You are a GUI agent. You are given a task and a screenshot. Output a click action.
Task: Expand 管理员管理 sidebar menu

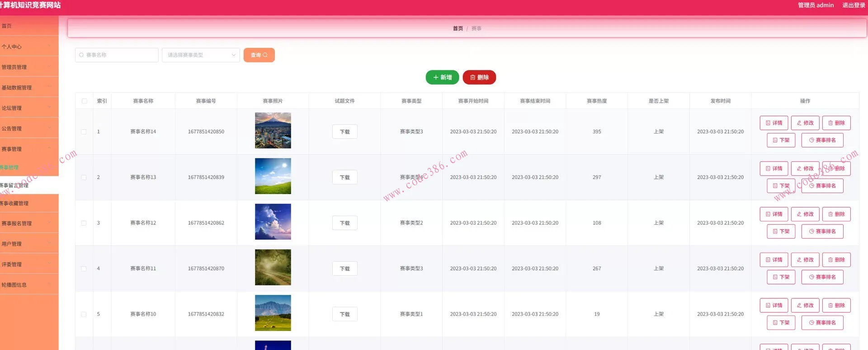pos(29,67)
